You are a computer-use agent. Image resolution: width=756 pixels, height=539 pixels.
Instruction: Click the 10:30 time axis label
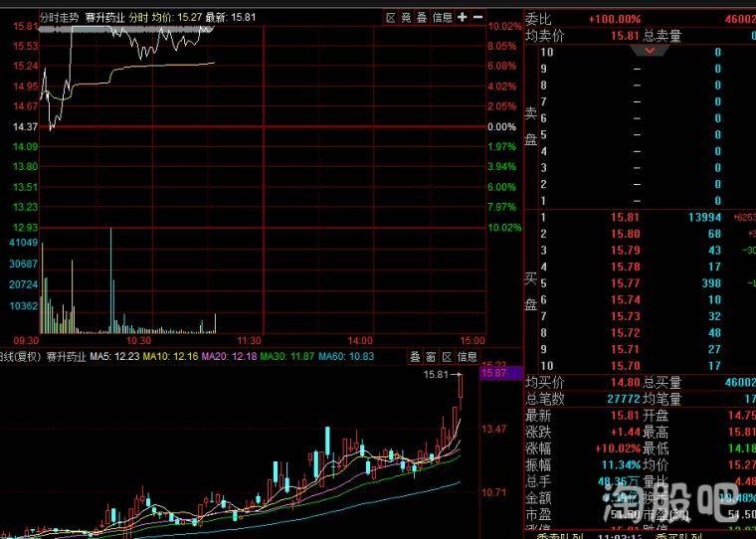point(138,341)
